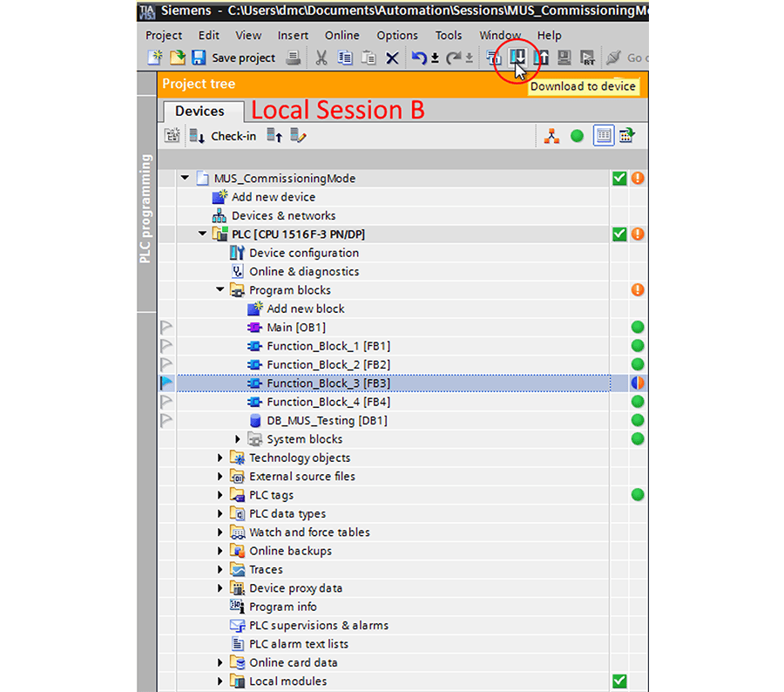Expand the PLC tags folder

(220, 495)
